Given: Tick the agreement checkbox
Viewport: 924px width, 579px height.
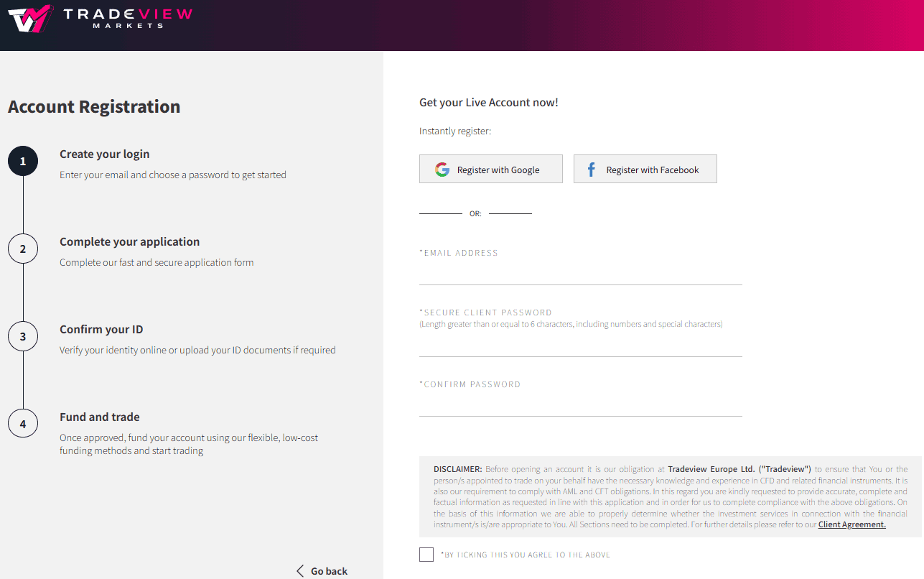Looking at the screenshot, I should (x=426, y=555).
